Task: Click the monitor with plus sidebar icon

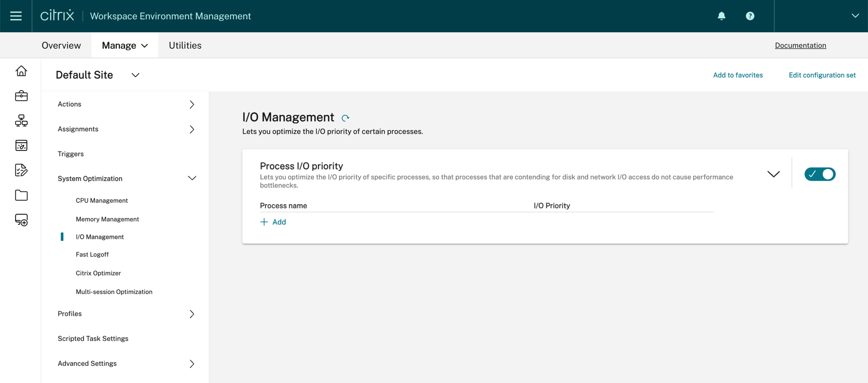Action: (21, 220)
